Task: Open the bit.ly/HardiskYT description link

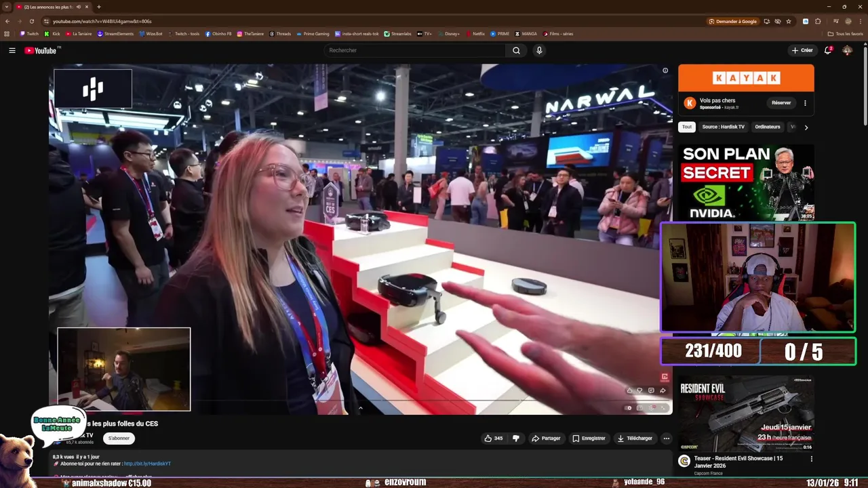Action: click(x=147, y=464)
